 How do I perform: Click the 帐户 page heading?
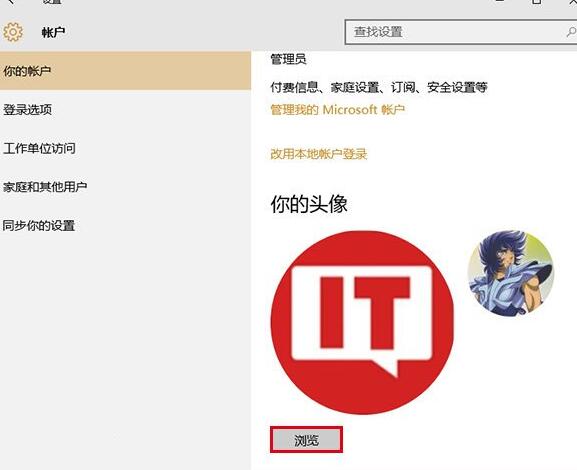tap(53, 32)
